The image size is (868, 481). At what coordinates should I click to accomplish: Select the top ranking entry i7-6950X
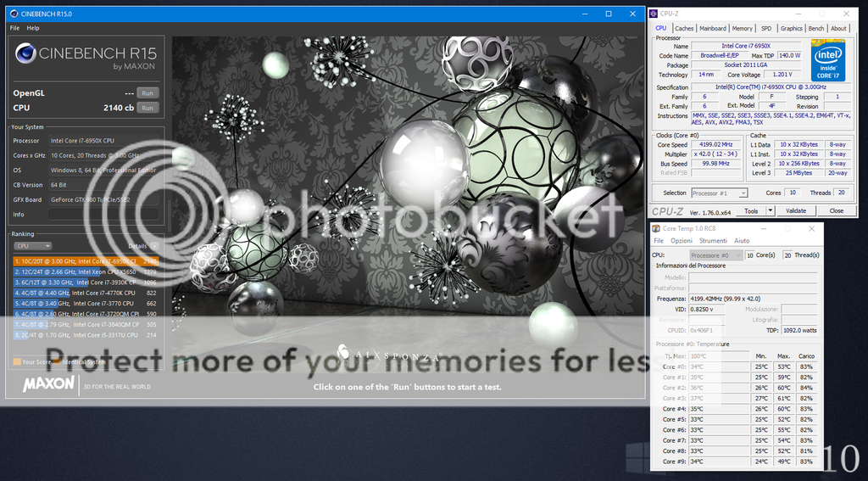click(85, 261)
